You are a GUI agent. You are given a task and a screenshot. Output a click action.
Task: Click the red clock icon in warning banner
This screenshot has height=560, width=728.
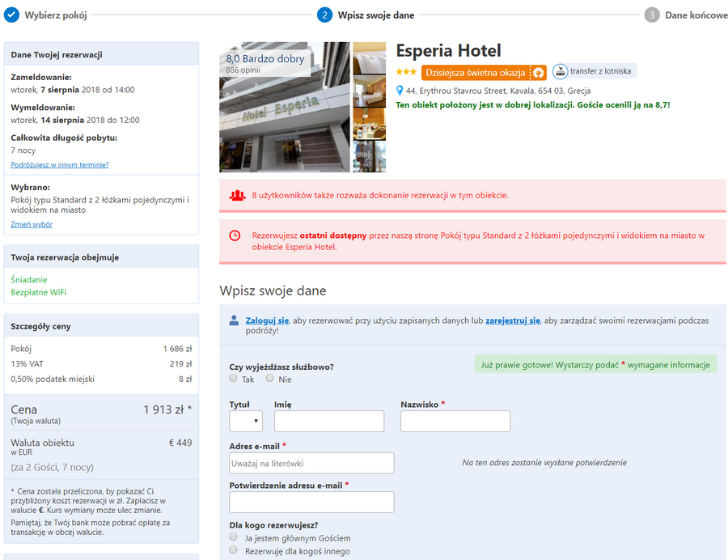[x=235, y=235]
